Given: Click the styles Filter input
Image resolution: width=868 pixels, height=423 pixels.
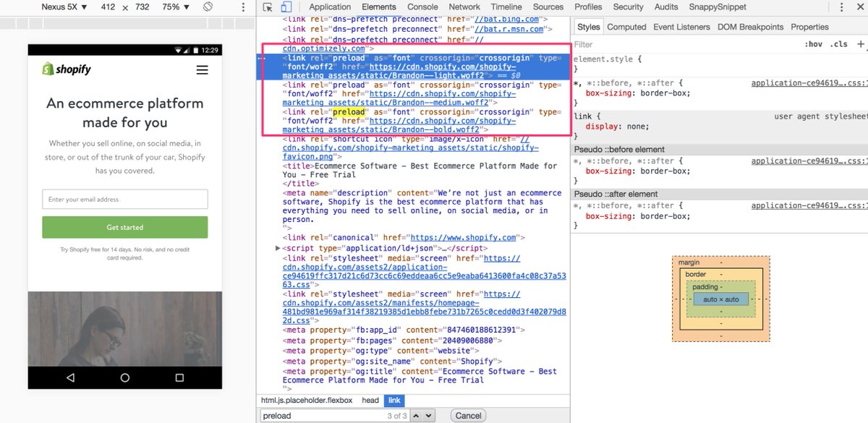Looking at the screenshot, I should click(x=688, y=44).
